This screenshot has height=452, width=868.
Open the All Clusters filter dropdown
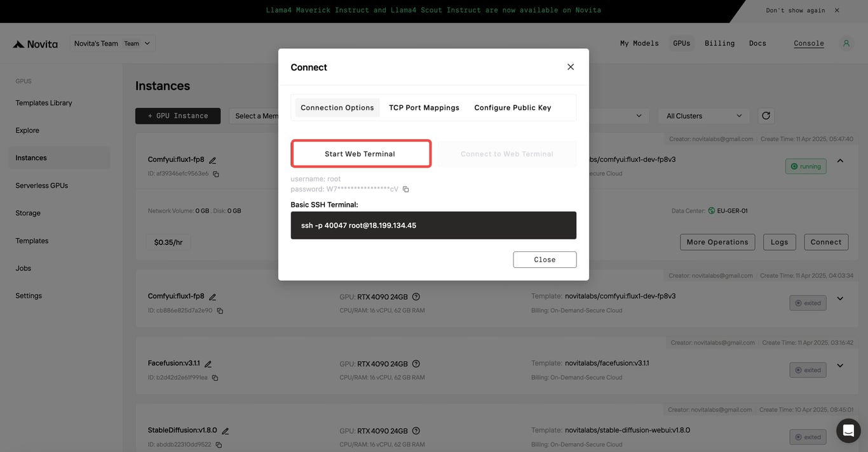pyautogui.click(x=704, y=116)
